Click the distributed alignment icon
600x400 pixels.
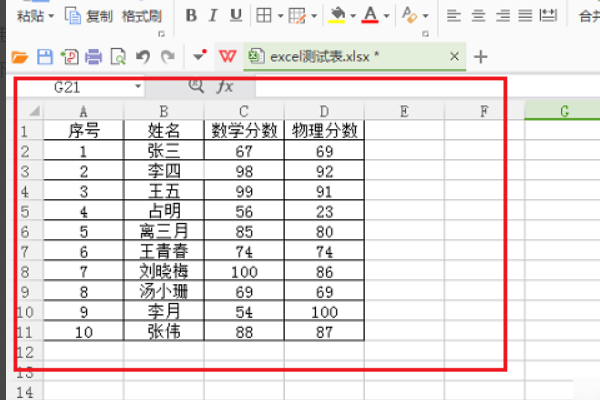[x=548, y=16]
